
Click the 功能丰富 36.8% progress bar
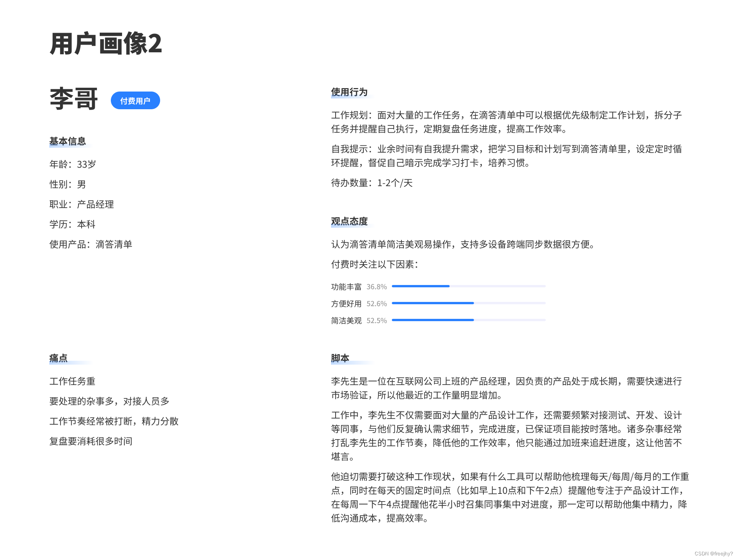point(468,286)
